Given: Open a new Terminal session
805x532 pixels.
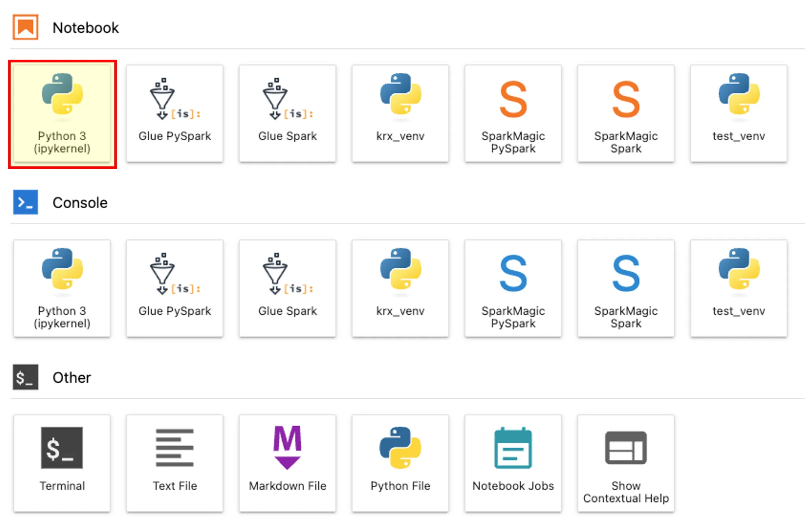Looking at the screenshot, I should coord(62,463).
